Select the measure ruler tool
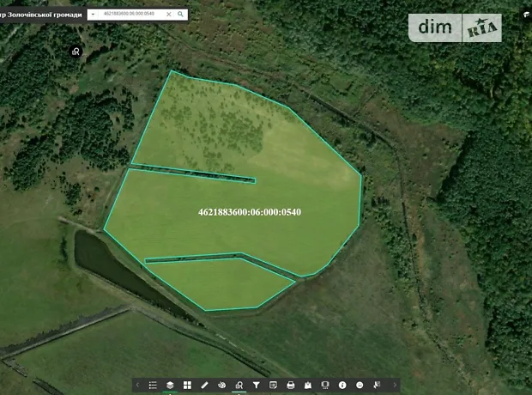Image resolution: width=532 pixels, height=395 pixels. pyautogui.click(x=204, y=385)
